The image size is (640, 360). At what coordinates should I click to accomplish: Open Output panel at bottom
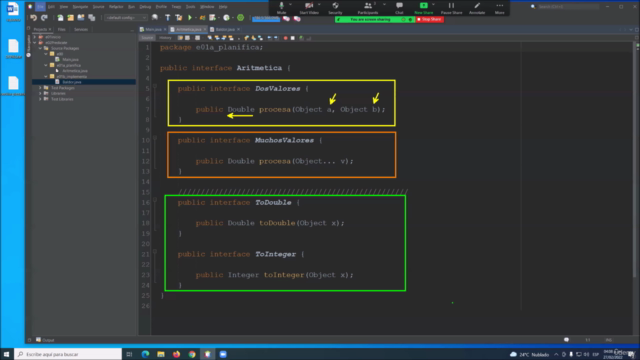[x=45, y=340]
